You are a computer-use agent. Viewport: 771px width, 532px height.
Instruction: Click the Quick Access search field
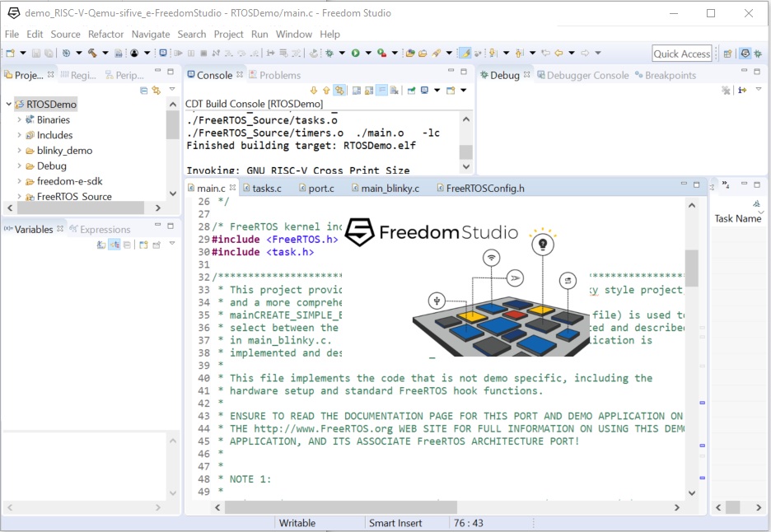[x=681, y=54]
